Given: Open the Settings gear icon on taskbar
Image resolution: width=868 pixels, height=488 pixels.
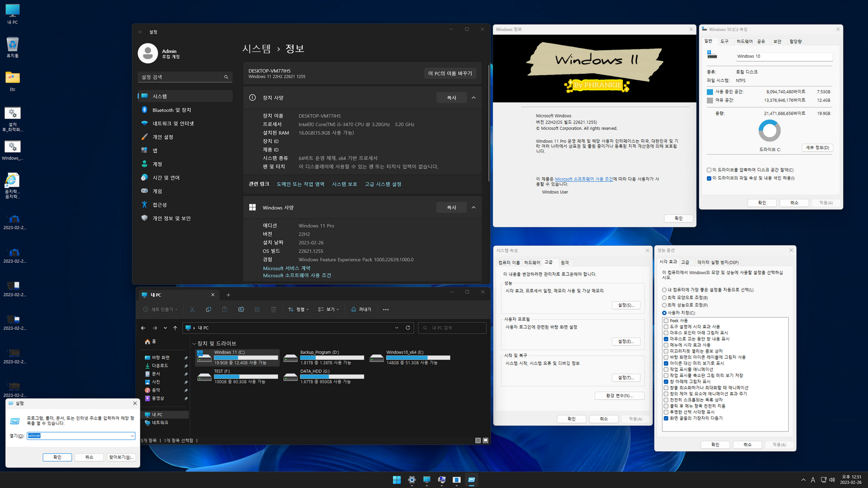Looking at the screenshot, I should point(412,480).
